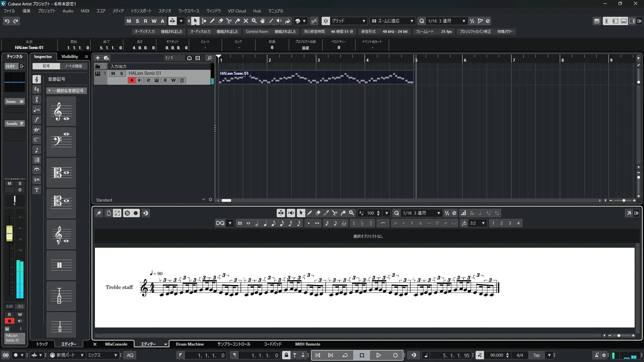644x362 pixels.
Task: Select the Zoom magnifier tool in the top toolbar
Action: point(254,21)
